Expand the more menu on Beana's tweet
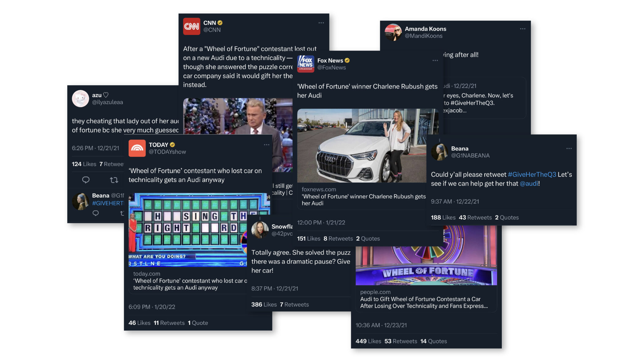Screen dimensions: 644x362 569,148
